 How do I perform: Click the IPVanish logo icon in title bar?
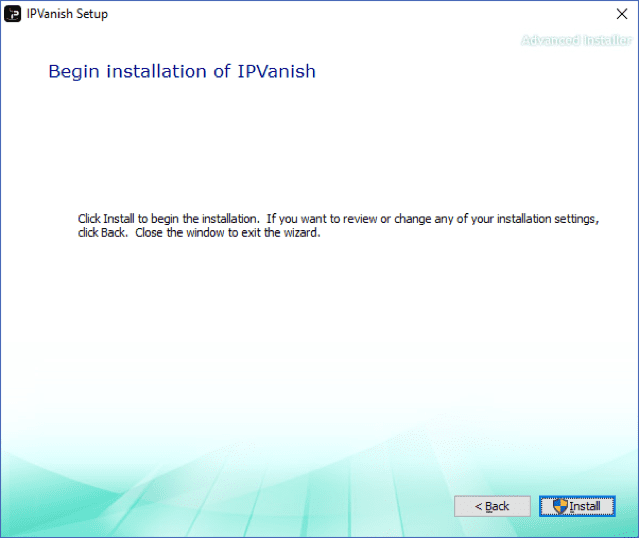click(x=13, y=14)
